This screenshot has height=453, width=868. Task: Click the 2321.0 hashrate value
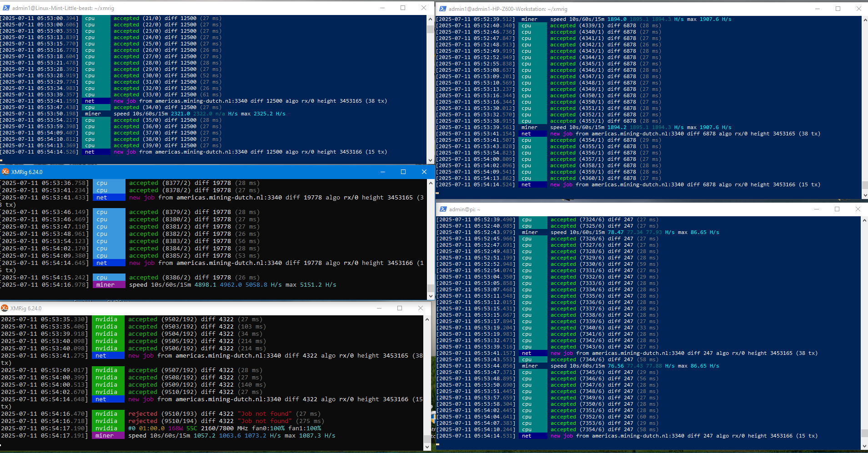point(181,114)
